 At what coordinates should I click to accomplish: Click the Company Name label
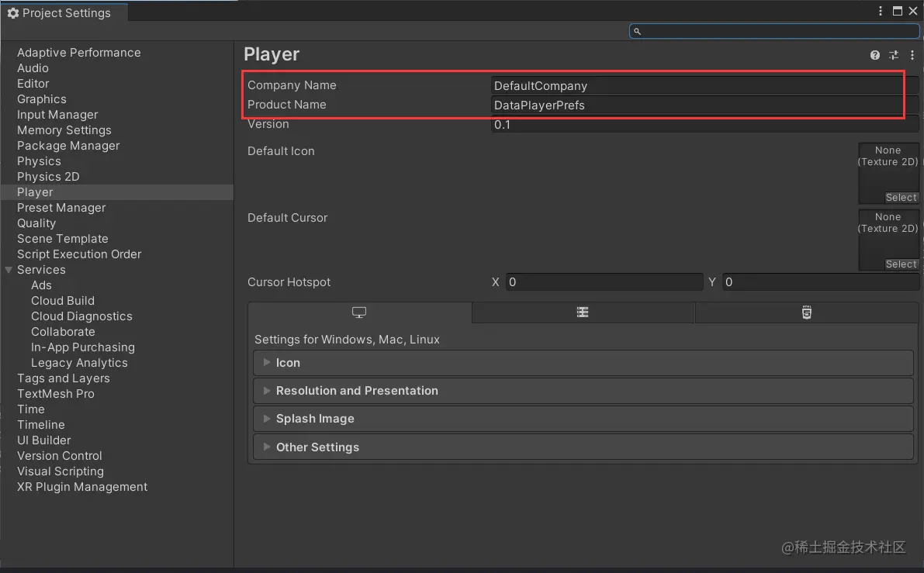pos(292,85)
